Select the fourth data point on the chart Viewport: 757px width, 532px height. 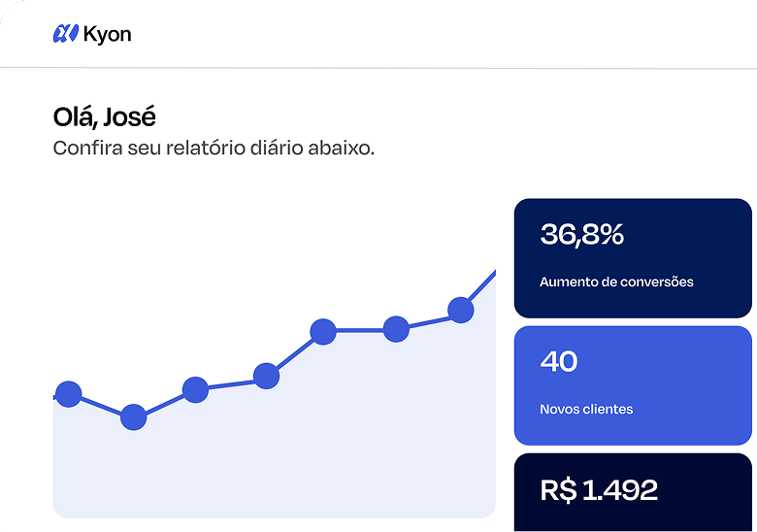click(266, 375)
